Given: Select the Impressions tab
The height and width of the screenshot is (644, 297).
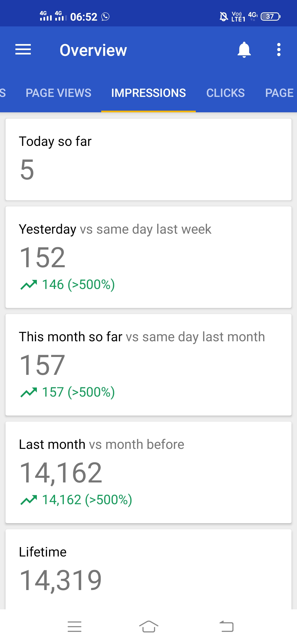Looking at the screenshot, I should pyautogui.click(x=148, y=93).
